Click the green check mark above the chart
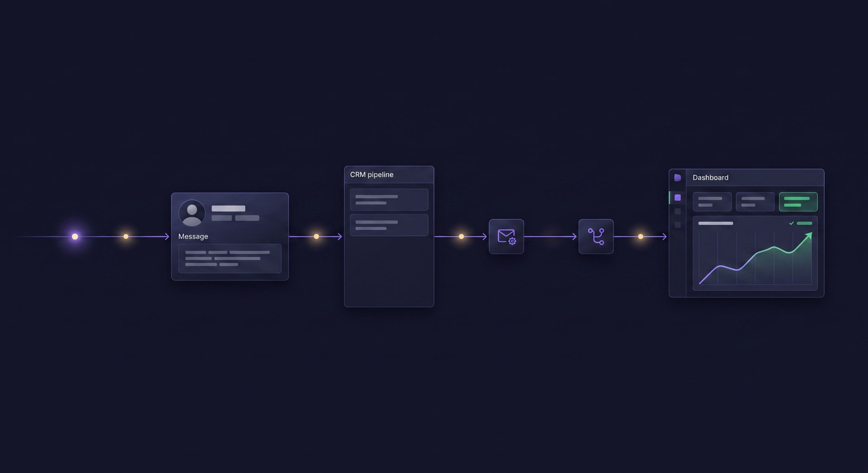 tap(791, 223)
